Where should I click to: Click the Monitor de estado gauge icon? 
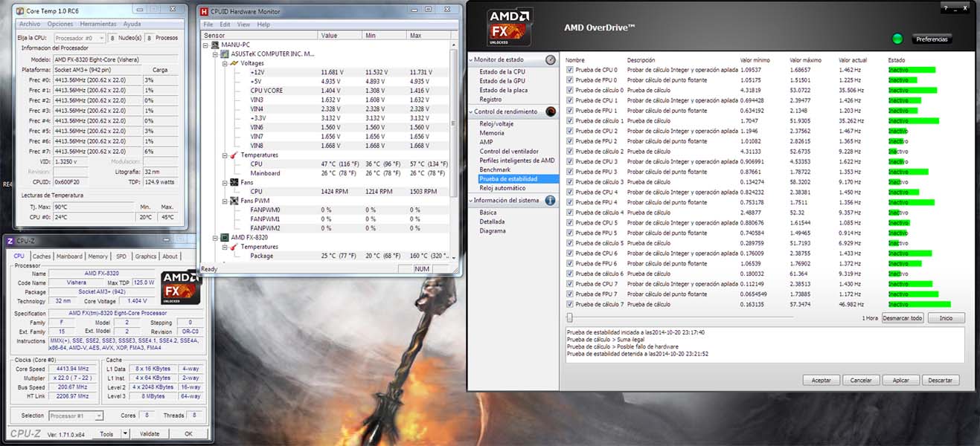click(550, 59)
